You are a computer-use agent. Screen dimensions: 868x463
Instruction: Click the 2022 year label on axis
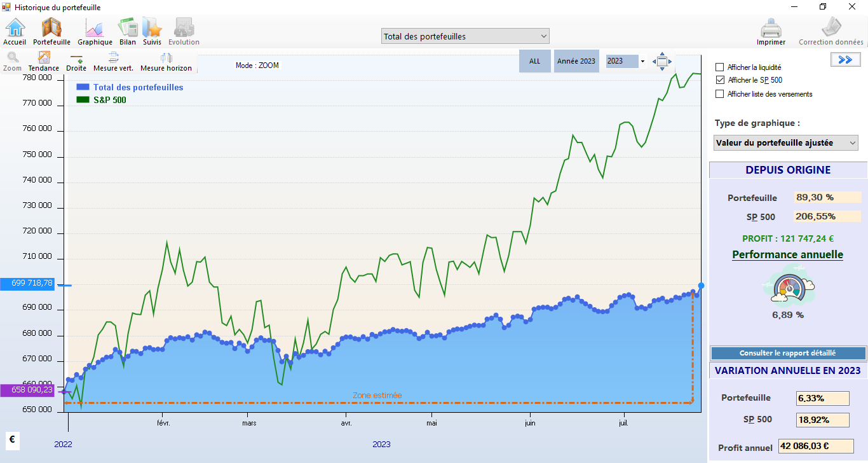pyautogui.click(x=63, y=444)
